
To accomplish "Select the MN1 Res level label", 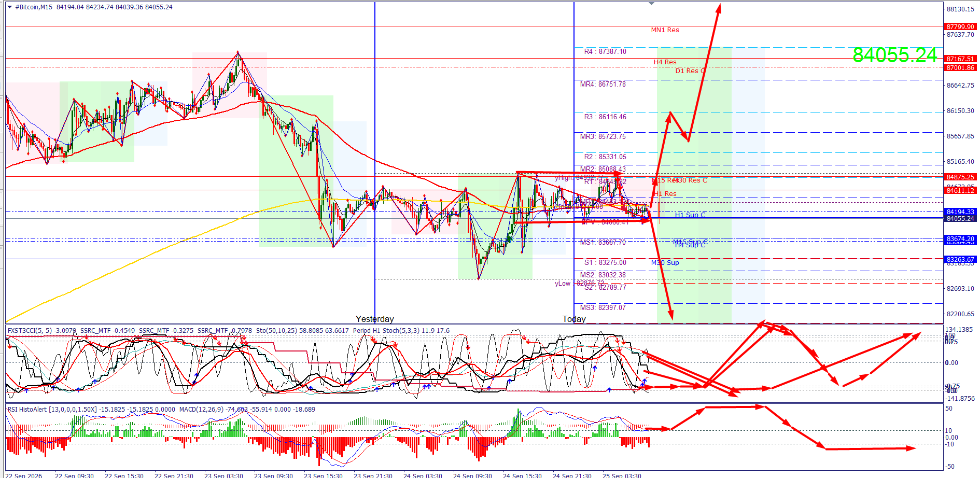I will [x=665, y=30].
